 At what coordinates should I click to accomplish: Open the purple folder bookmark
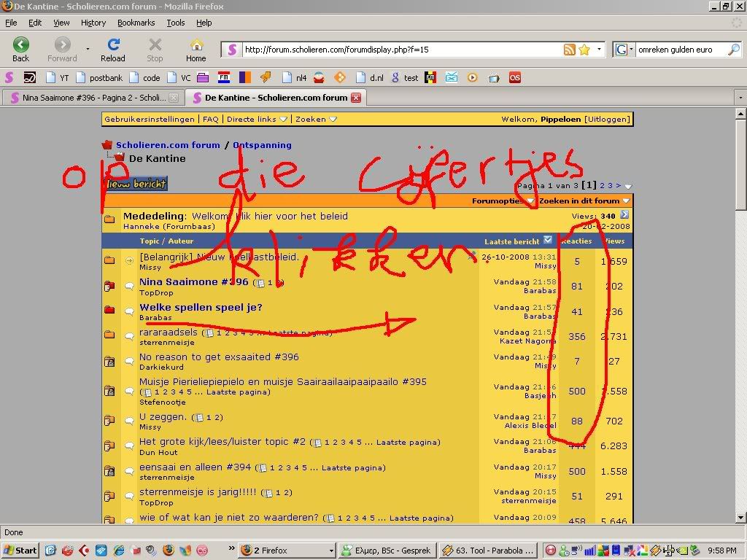(x=203, y=77)
